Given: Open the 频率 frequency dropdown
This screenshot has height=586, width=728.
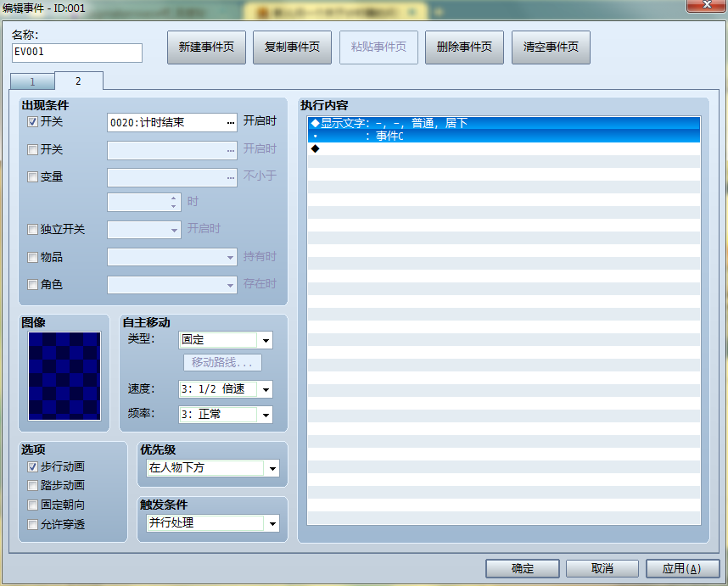Looking at the screenshot, I should click(x=266, y=415).
